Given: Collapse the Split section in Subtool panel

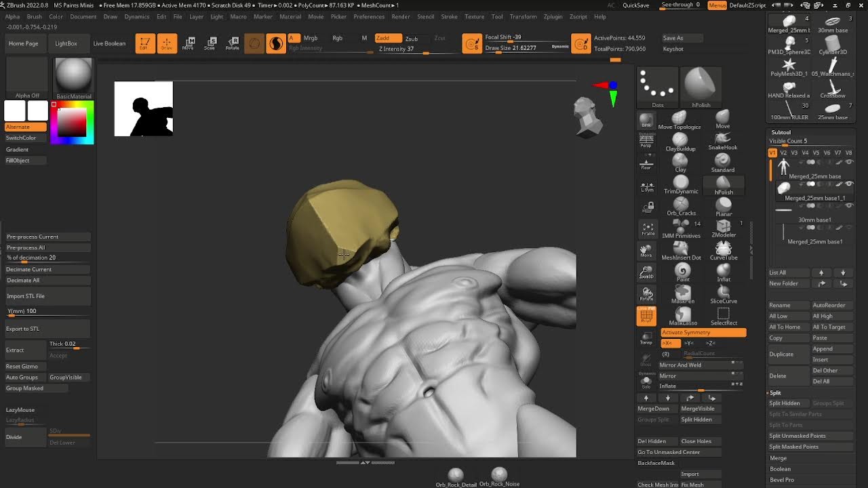Looking at the screenshot, I should [x=775, y=392].
